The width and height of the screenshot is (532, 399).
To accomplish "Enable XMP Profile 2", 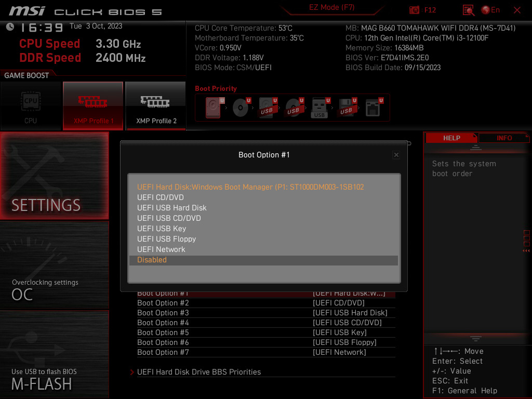I will (x=156, y=106).
